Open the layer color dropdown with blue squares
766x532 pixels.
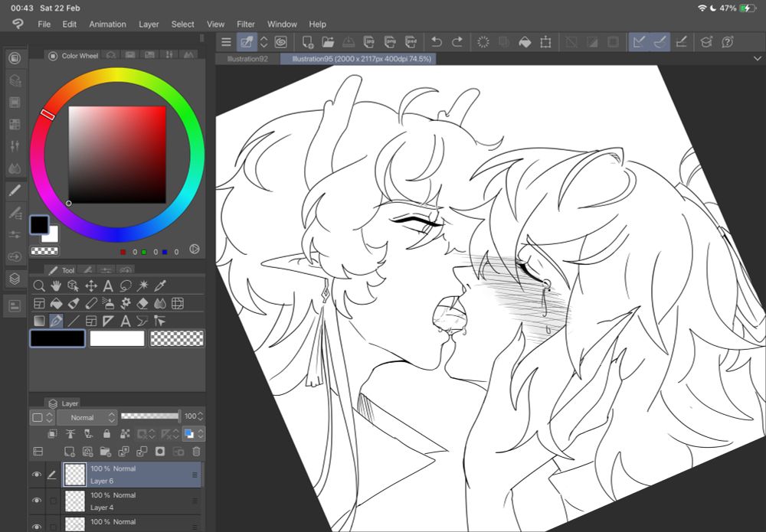[194, 433]
